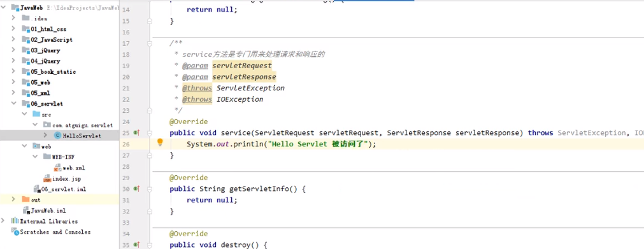The image size is (644, 249).
Task: Click the lightbulb intention icon on line 26
Action: [x=160, y=143]
